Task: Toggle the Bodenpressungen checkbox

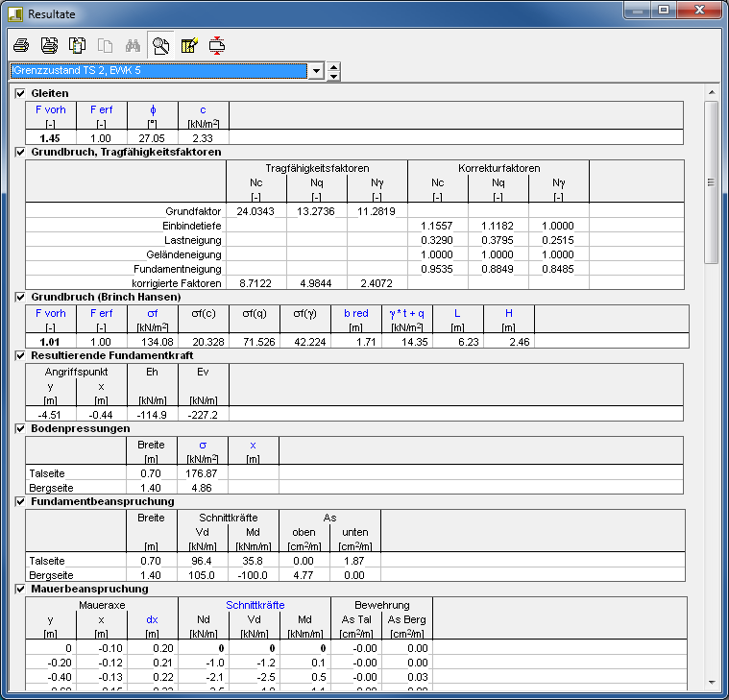Action: [20, 428]
